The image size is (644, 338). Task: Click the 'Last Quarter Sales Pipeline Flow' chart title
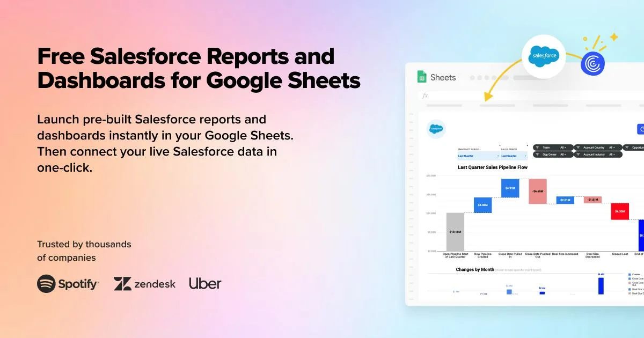pyautogui.click(x=493, y=167)
